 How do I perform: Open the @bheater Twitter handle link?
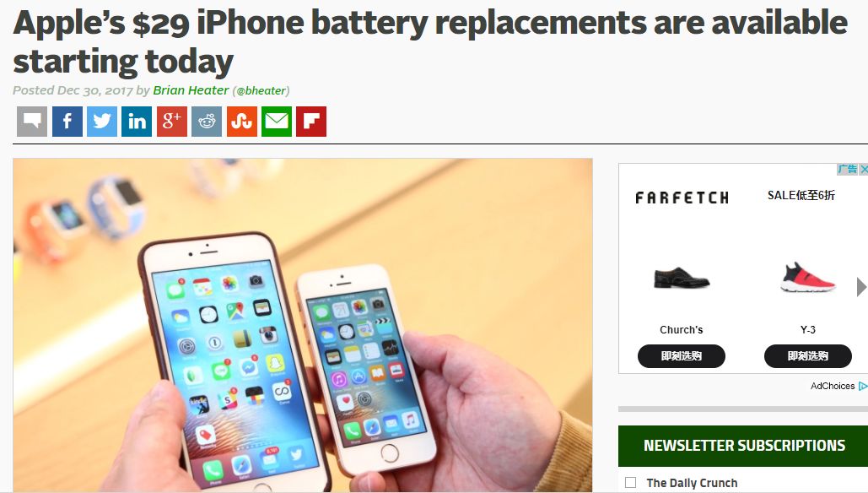261,91
